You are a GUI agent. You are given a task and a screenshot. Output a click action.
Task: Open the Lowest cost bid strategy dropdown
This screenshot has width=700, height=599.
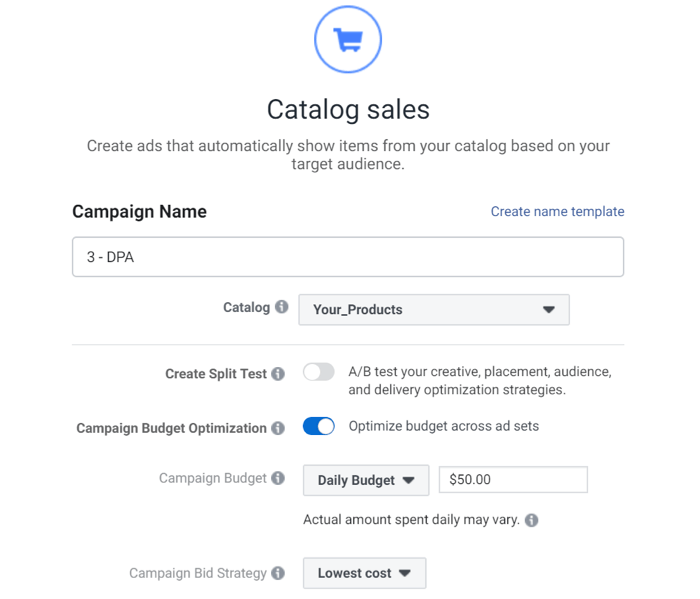point(364,573)
